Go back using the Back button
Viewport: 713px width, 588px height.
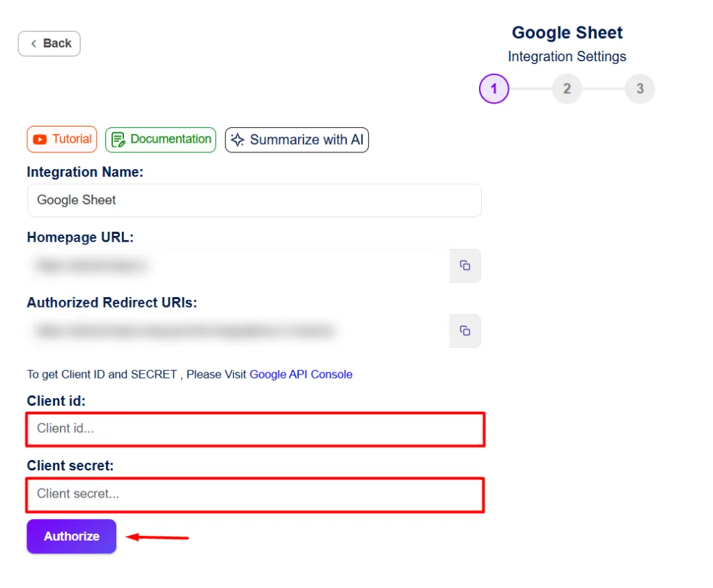[49, 44]
